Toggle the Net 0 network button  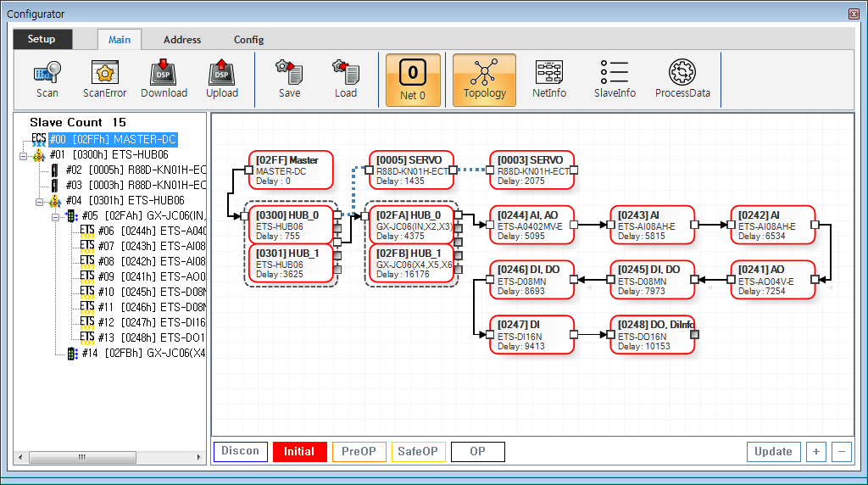pos(413,80)
